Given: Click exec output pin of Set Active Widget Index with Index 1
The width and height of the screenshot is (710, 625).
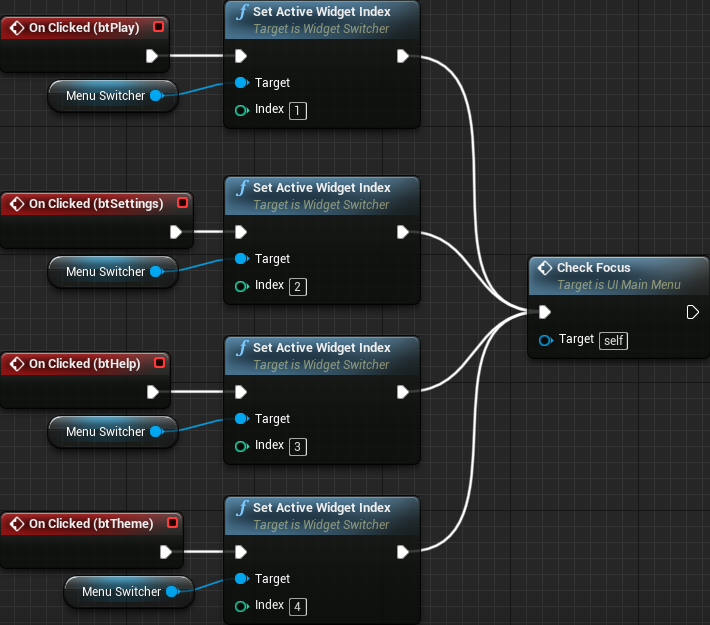Looking at the screenshot, I should click(x=403, y=56).
